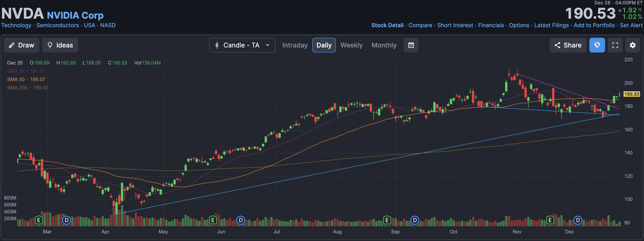Open the Technology sector link
This screenshot has height=241, width=644.
point(16,25)
